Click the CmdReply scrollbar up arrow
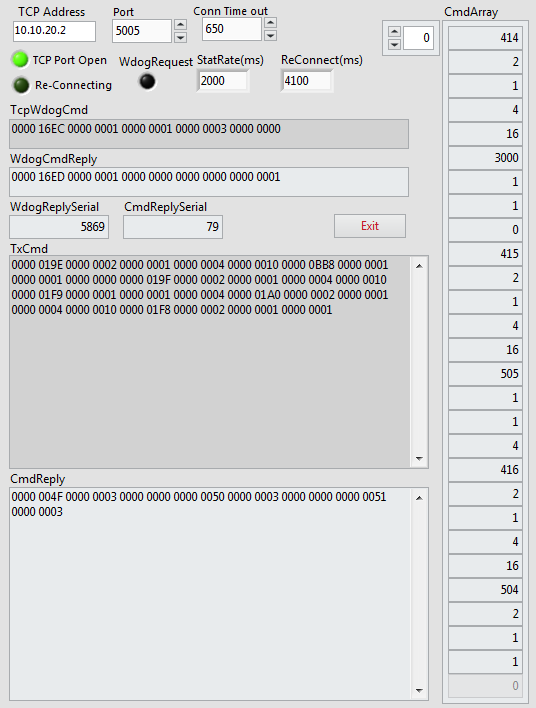536x708 pixels. 419,498
